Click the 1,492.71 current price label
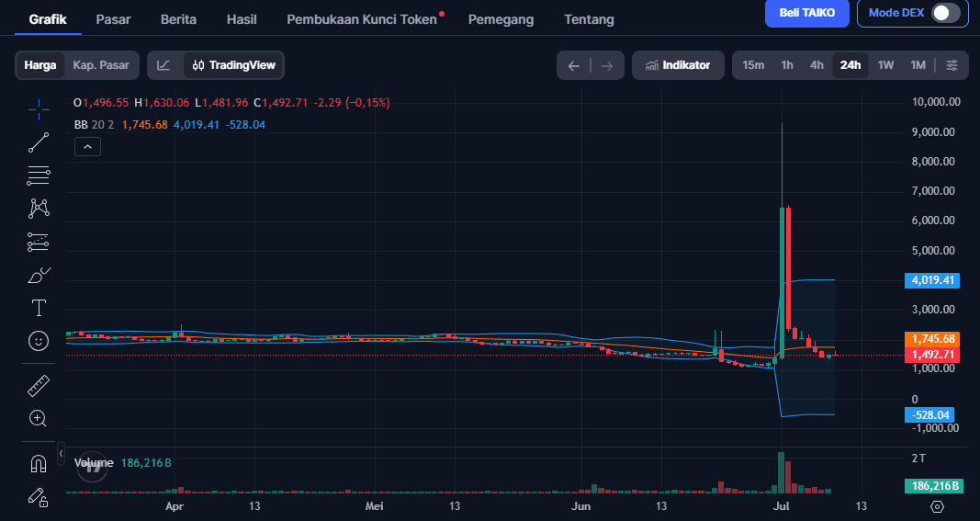This screenshot has height=521, width=980. (x=932, y=355)
